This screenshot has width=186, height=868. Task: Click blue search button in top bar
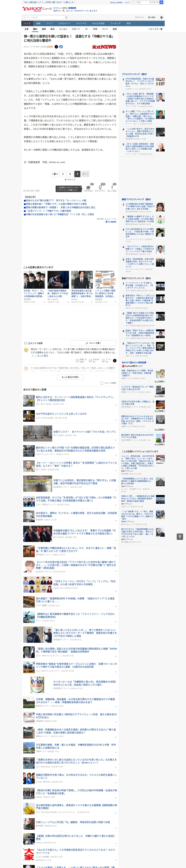[x=161, y=2]
